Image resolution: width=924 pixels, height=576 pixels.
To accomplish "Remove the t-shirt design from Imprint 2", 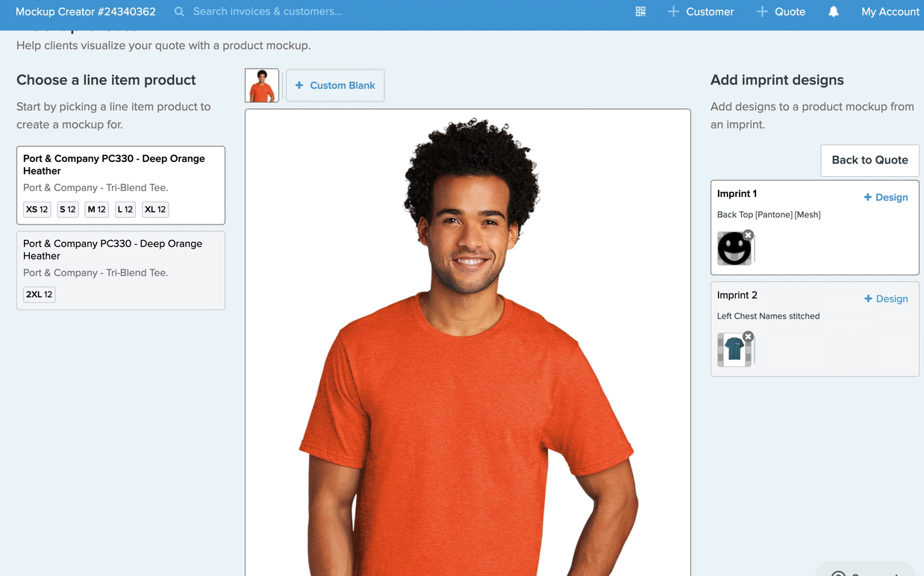I will click(748, 336).
